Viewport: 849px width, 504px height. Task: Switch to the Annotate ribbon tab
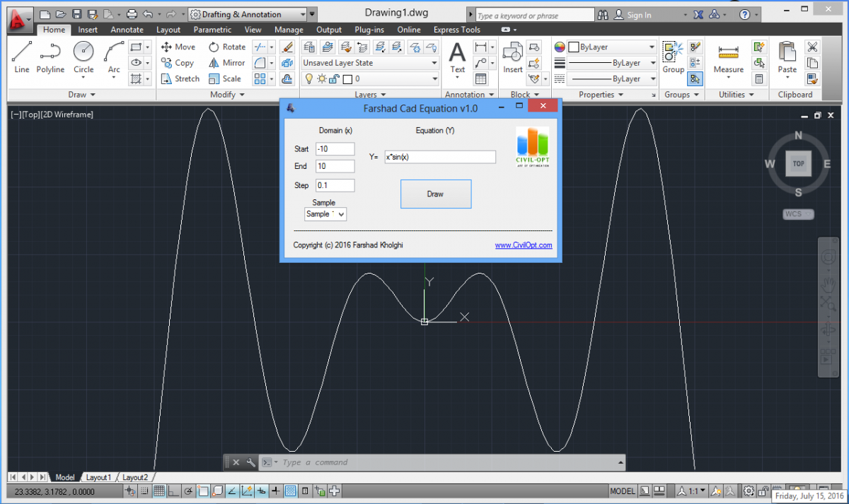pyautogui.click(x=127, y=30)
